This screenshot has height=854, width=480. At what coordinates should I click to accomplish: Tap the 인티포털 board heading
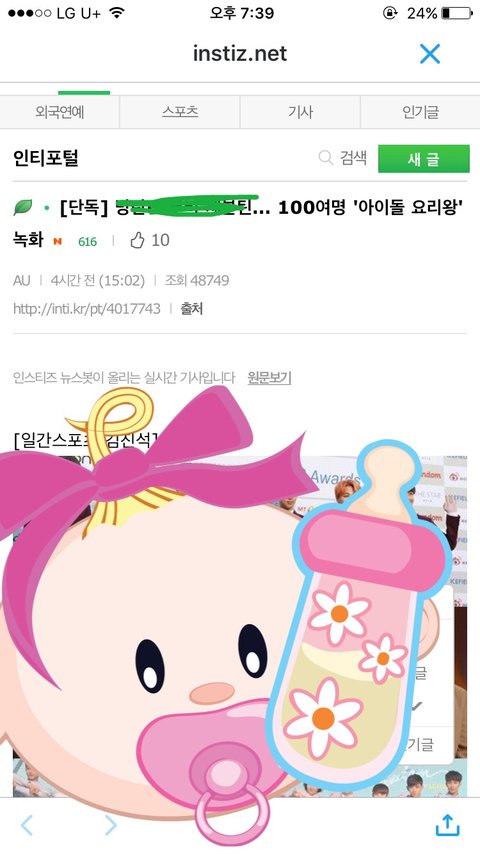[46, 158]
